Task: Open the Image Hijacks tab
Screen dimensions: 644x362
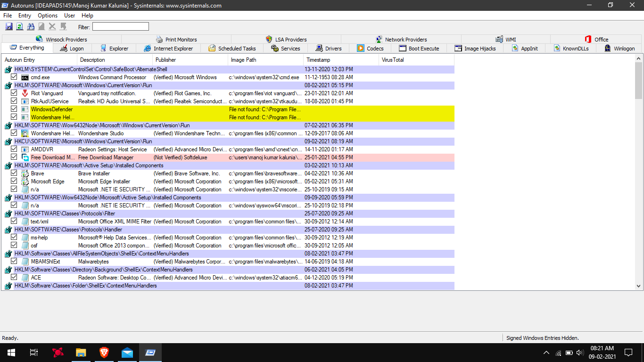Action: coord(475,49)
